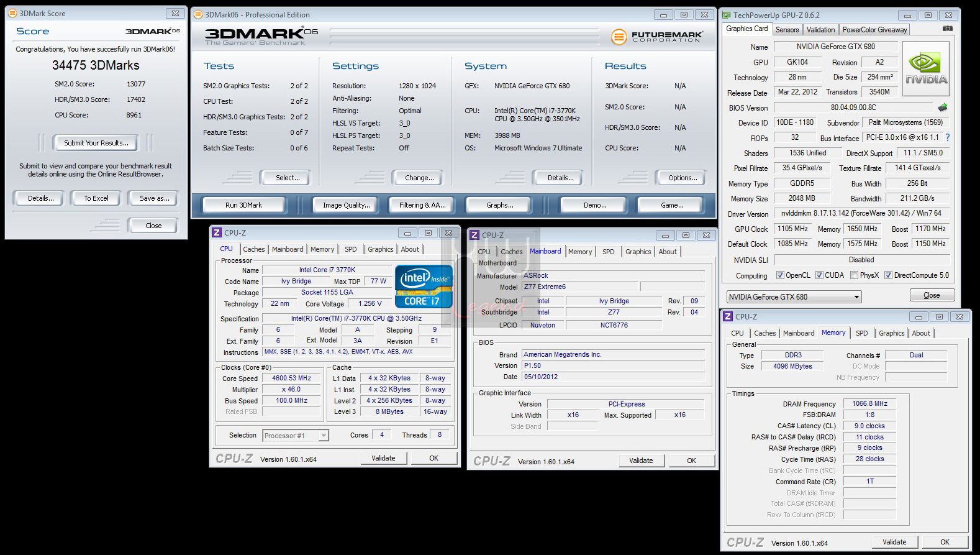This screenshot has width=980, height=555.
Task: Click Options button under Results
Action: (683, 178)
